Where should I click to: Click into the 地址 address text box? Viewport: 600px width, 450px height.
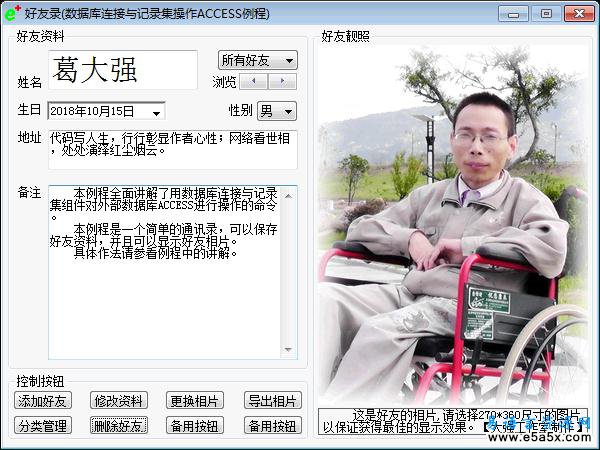171,149
